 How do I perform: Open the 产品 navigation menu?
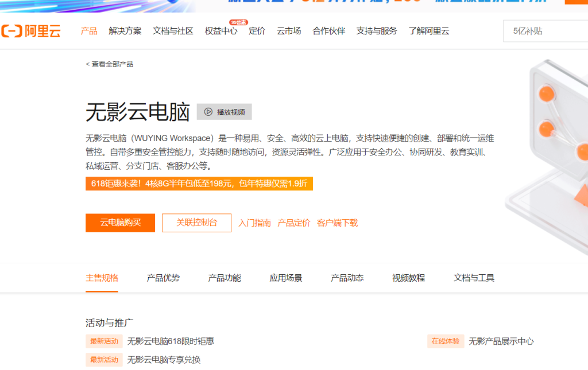(x=89, y=31)
